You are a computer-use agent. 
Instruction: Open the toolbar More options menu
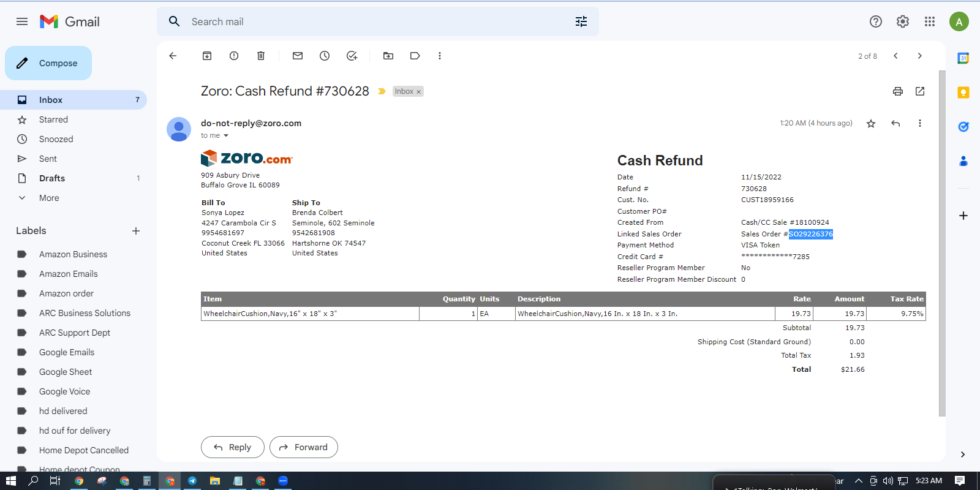[x=440, y=56]
